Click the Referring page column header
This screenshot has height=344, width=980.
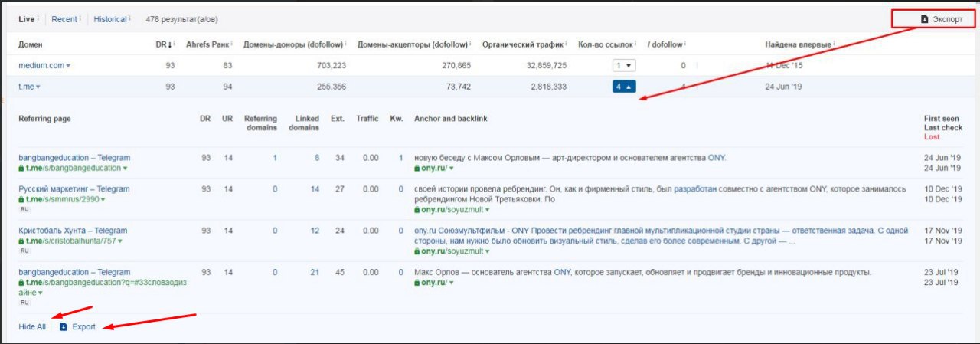[x=45, y=119]
